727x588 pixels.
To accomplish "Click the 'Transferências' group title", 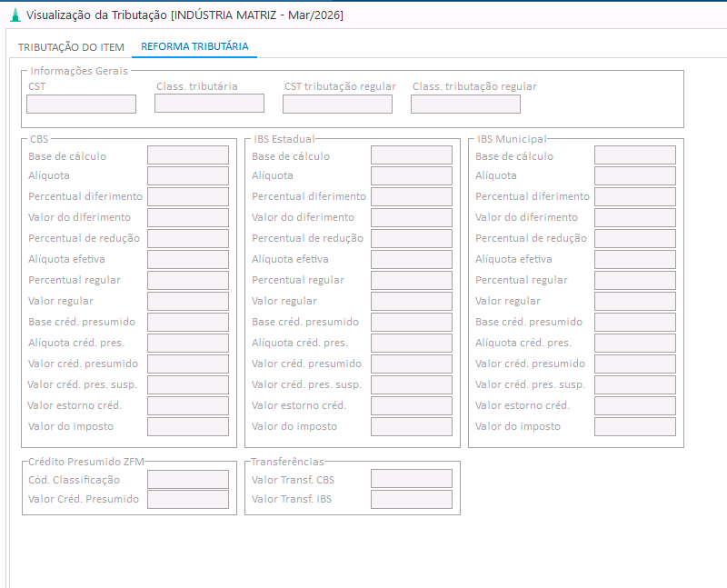I will click(x=287, y=462).
